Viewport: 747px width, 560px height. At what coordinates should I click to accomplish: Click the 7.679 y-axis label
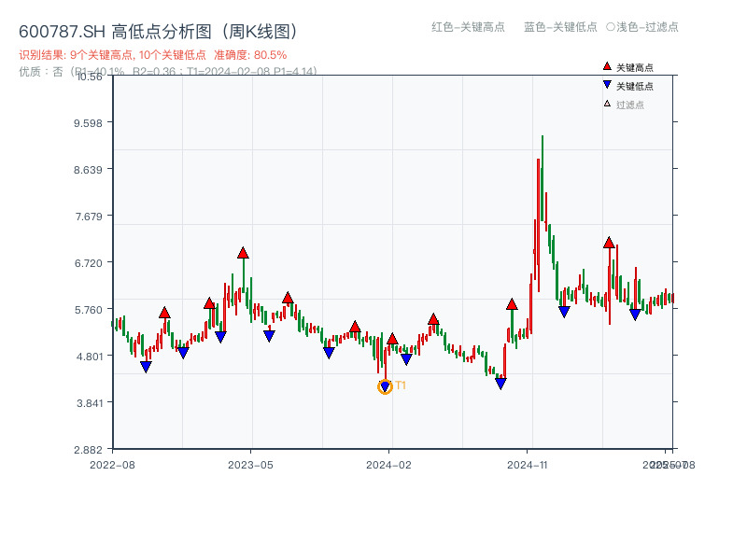point(89,217)
